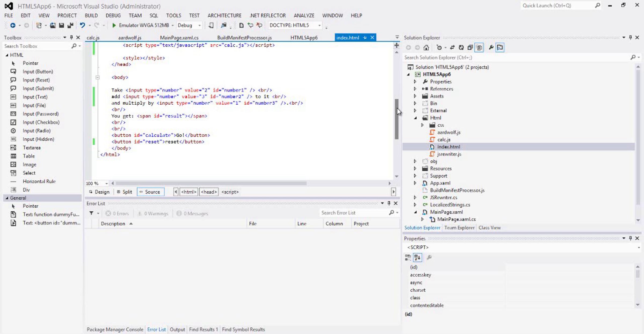Select Input (Checkbox) toolbox item
The height and width of the screenshot is (334, 644).
click(x=41, y=122)
